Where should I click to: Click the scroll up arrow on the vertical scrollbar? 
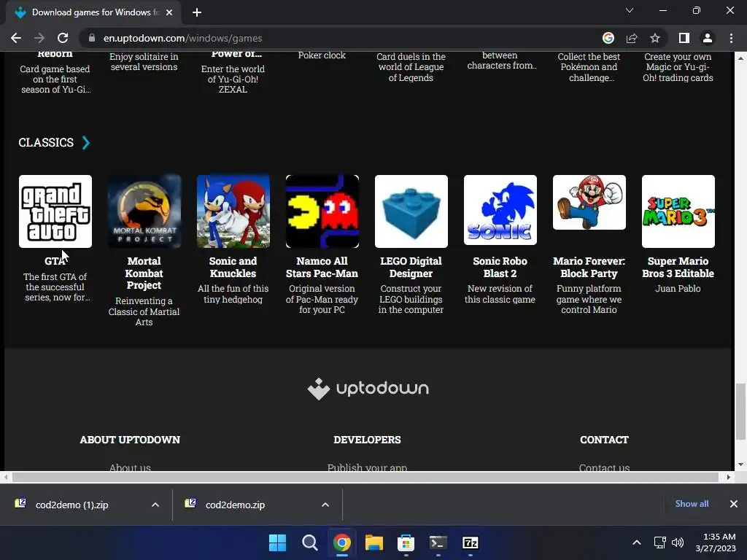tap(740, 58)
